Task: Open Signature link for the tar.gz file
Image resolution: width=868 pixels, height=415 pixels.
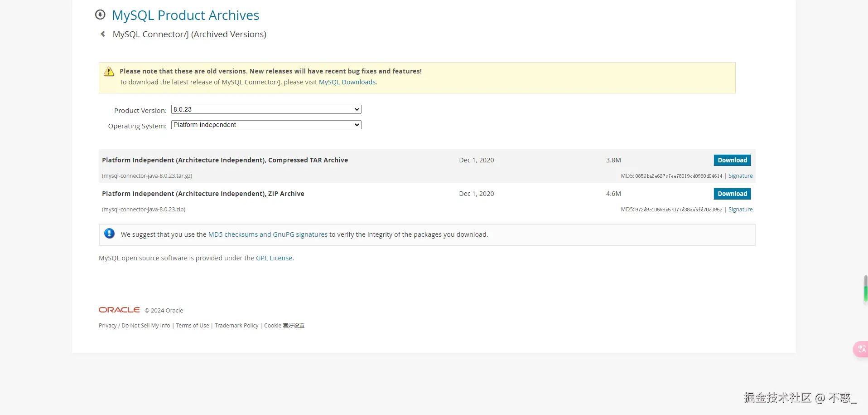Action: tap(740, 176)
